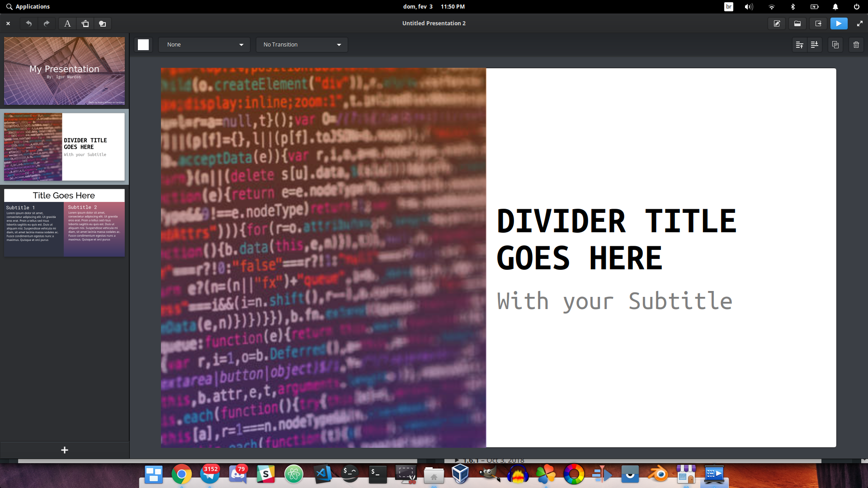Viewport: 868px width, 488px height.
Task: Open the 'None' pattern dropdown
Action: click(204, 45)
